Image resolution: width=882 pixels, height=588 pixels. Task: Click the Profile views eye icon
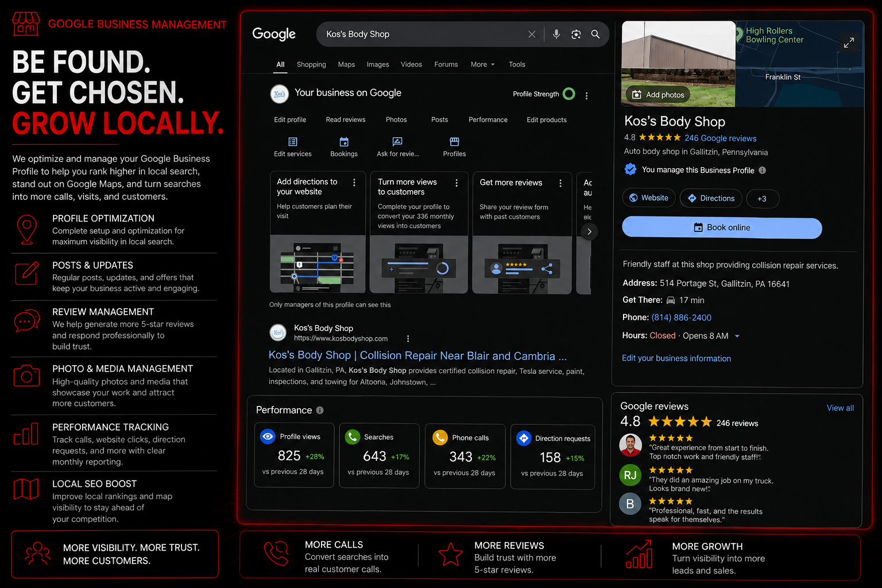click(268, 436)
